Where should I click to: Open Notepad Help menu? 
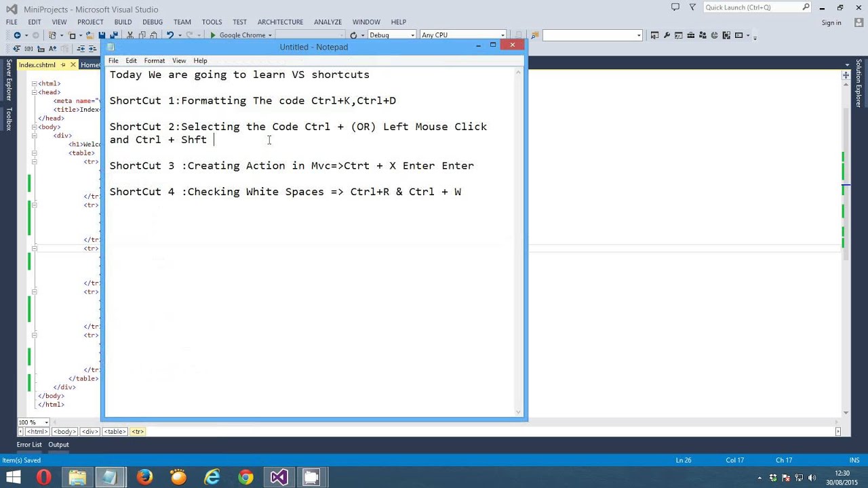(200, 60)
